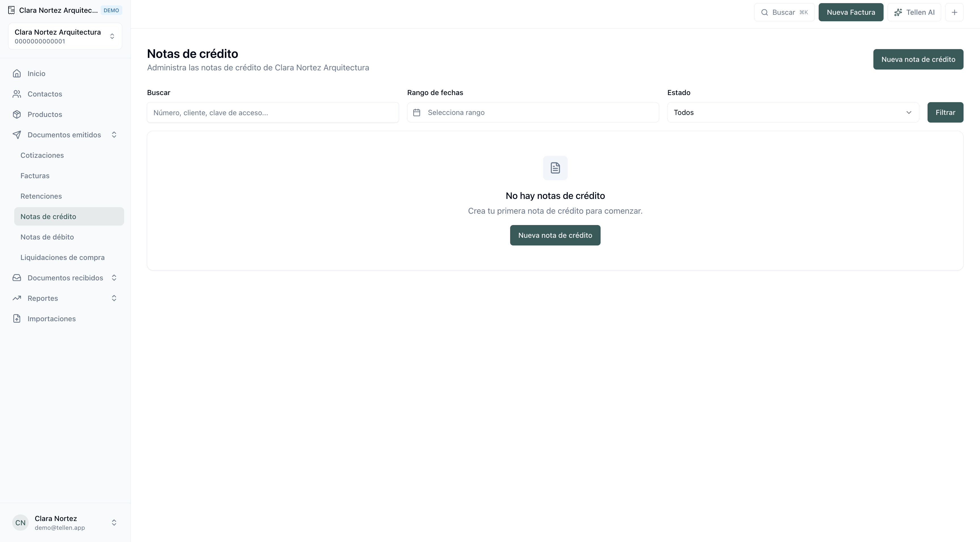Click the Tellen AI sparkle icon
The image size is (980, 542).
[898, 12]
